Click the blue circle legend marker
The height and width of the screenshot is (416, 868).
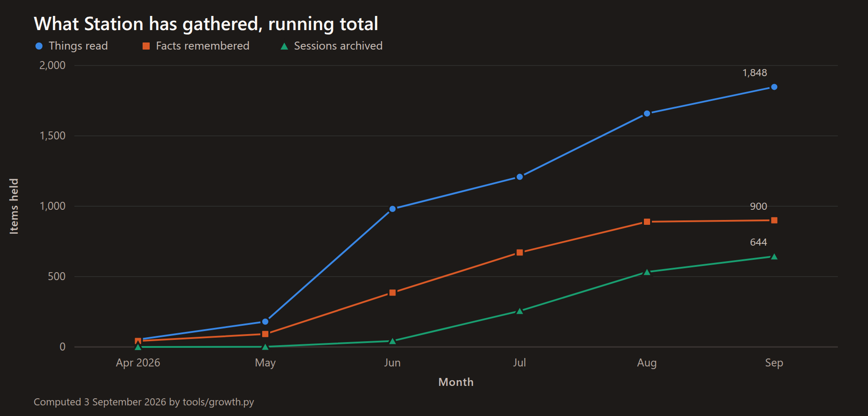pyautogui.click(x=39, y=46)
